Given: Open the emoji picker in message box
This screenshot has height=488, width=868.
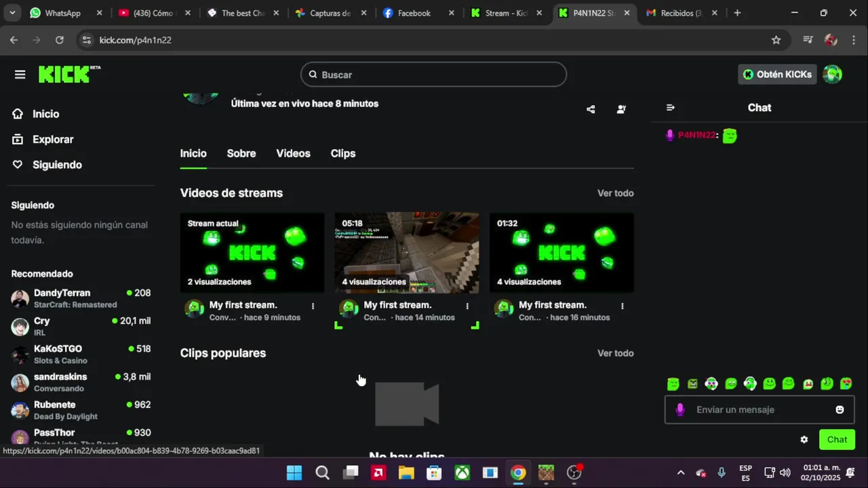Looking at the screenshot, I should 840,409.
